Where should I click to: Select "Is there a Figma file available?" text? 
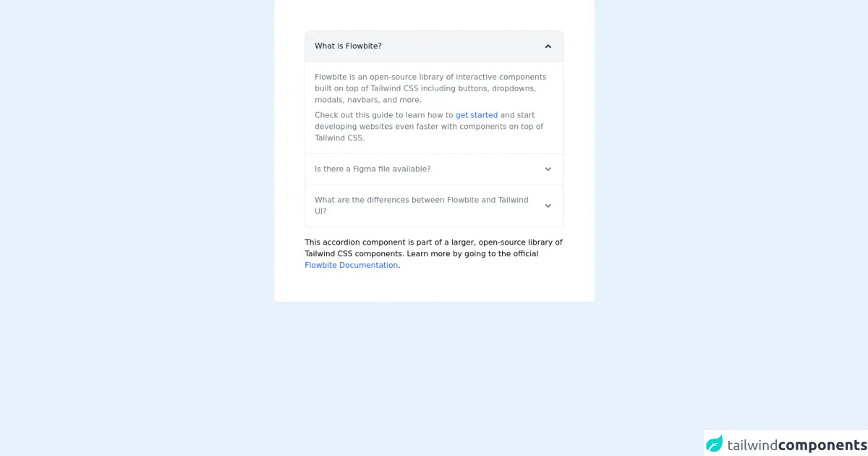[x=373, y=169]
